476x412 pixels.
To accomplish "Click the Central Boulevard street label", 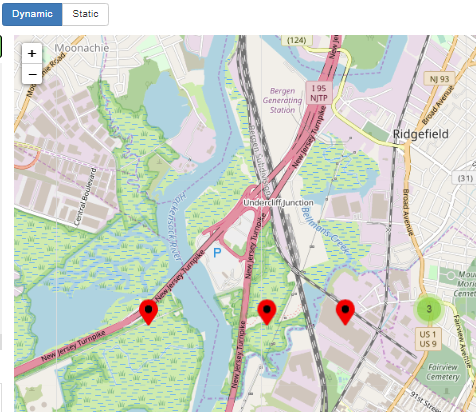I will point(84,197).
